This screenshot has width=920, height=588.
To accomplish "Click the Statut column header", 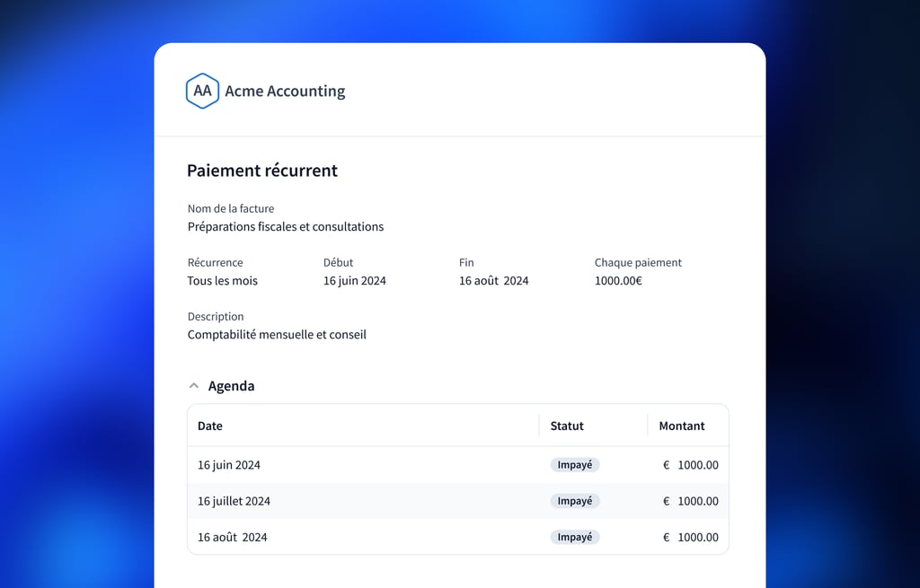I will 567,426.
